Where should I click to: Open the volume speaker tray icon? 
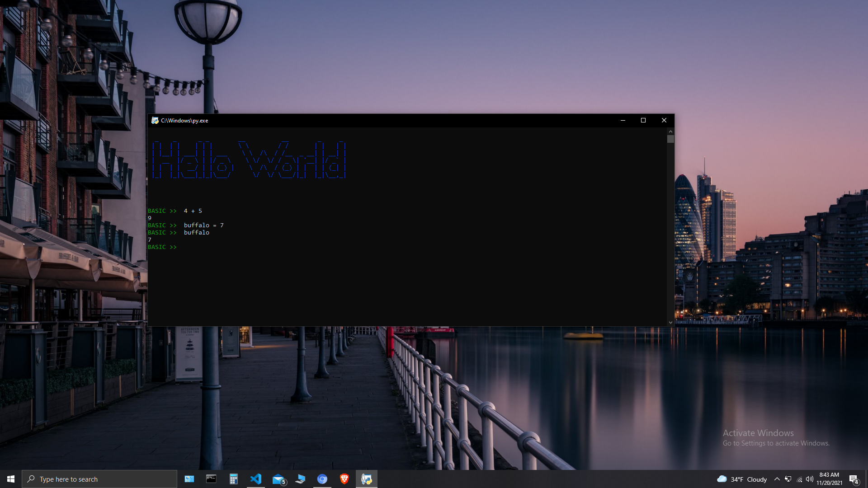point(810,479)
